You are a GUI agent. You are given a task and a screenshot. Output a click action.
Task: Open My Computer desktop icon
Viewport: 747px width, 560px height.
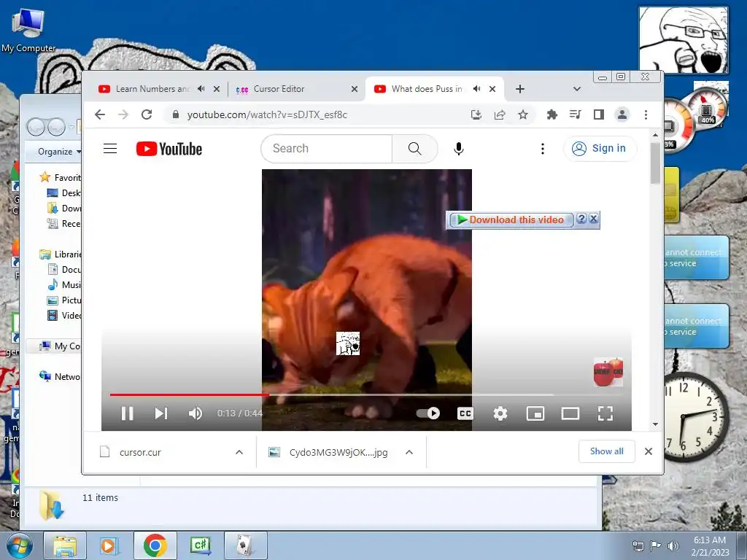28,31
